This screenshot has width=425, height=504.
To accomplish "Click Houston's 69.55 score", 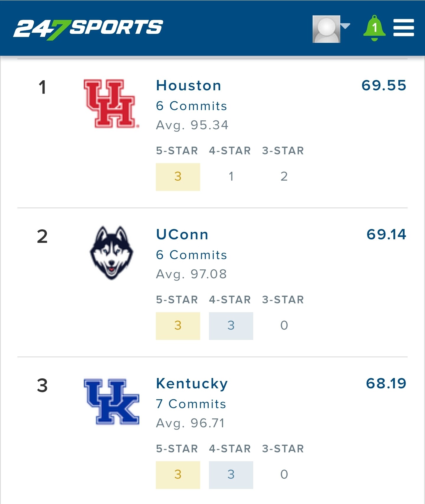I will pyautogui.click(x=384, y=86).
